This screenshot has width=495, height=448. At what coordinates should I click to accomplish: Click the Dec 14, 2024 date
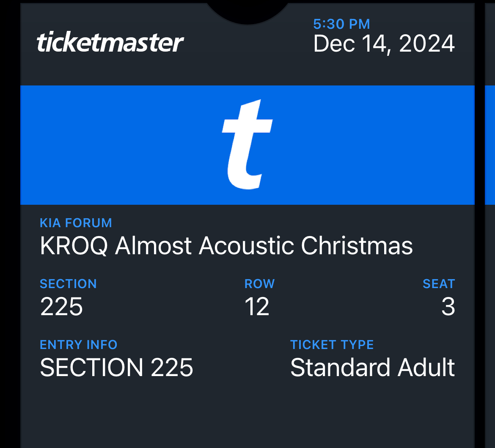pos(384,44)
